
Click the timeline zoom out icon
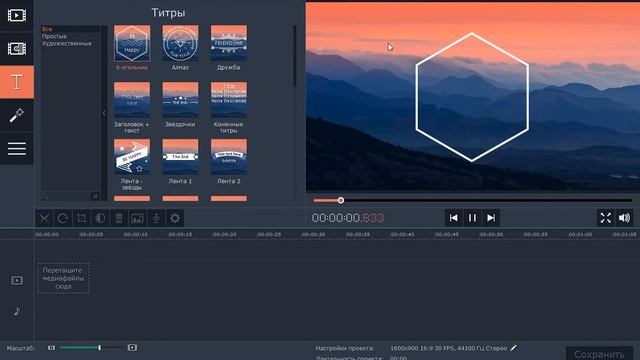tap(51, 348)
